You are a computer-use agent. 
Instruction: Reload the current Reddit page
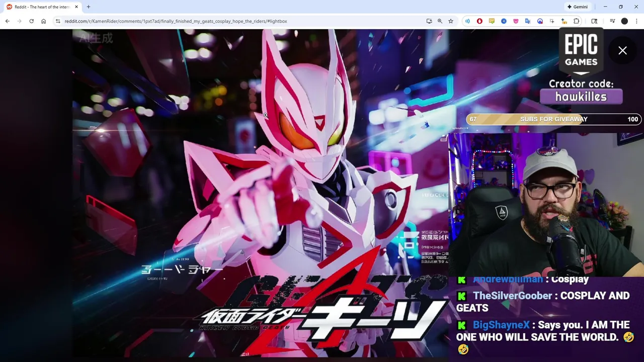[x=31, y=21]
